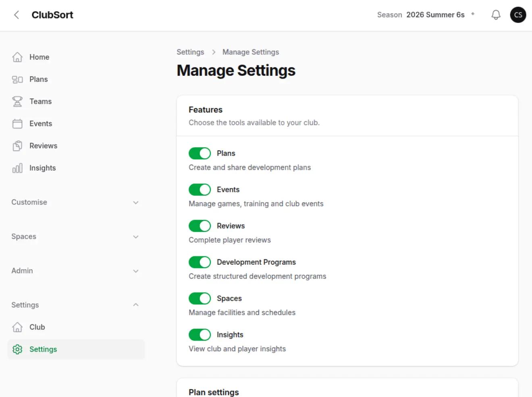The width and height of the screenshot is (532, 397).
Task: Navigate to Insights in the sidebar
Action: pos(76,168)
